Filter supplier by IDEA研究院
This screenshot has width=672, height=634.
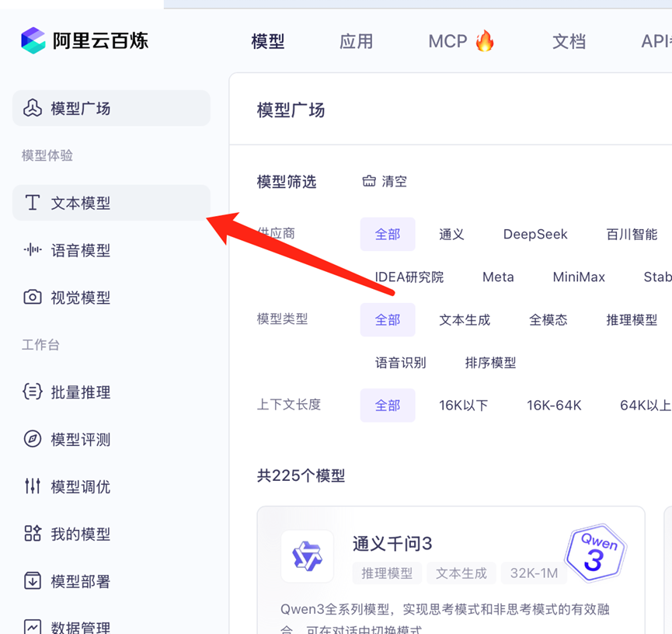point(409,277)
